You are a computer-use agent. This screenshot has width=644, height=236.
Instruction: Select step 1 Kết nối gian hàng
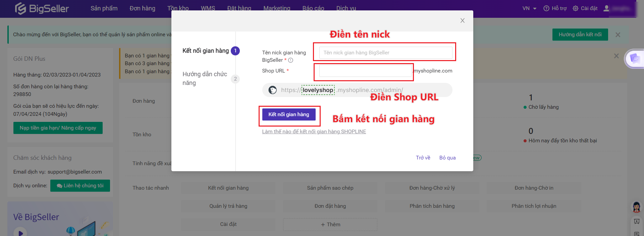[211, 51]
